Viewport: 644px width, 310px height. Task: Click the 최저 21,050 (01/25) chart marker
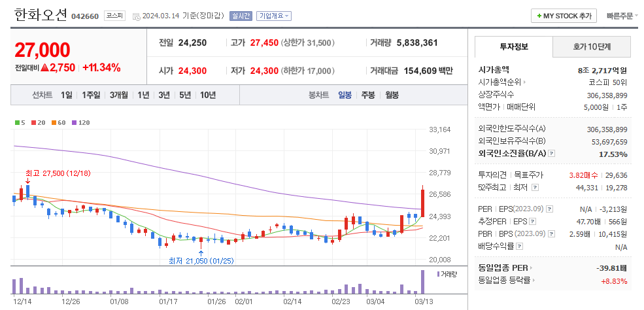(x=201, y=260)
